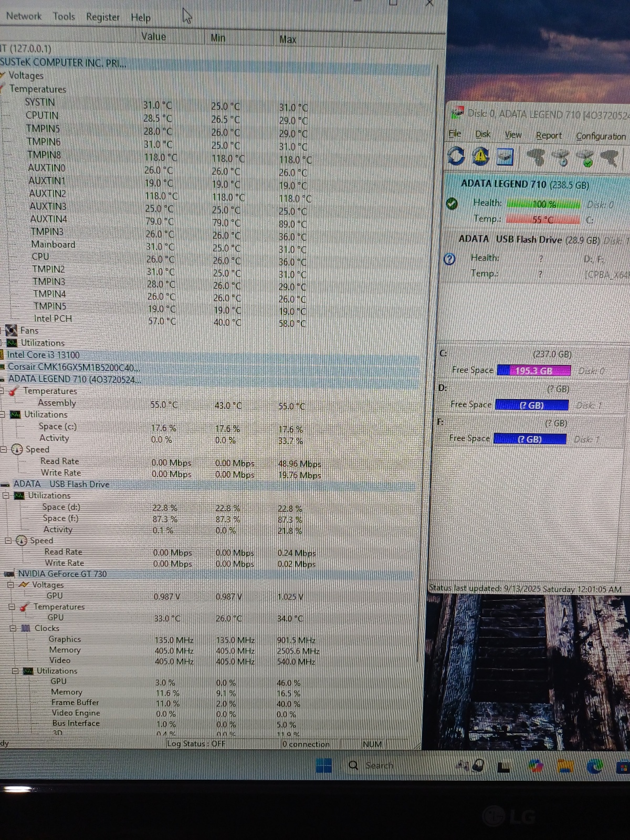This screenshot has width=630, height=840.
Task: Click the fan icon beside Fans
Action: pyautogui.click(x=11, y=331)
